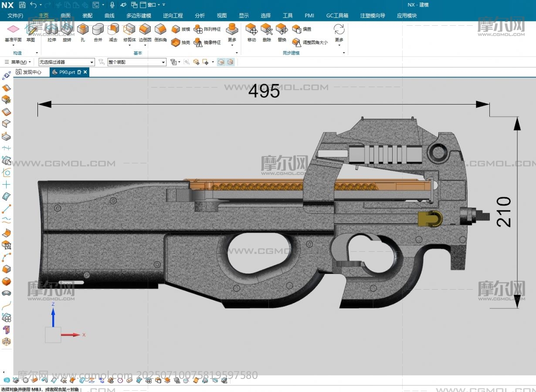The width and height of the screenshot is (536, 392).
Task: Activate the P90.prt document tab
Action: click(x=67, y=72)
